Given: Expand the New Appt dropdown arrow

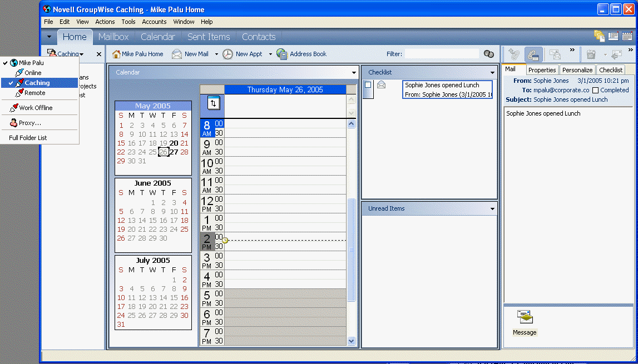Looking at the screenshot, I should tap(270, 54).
